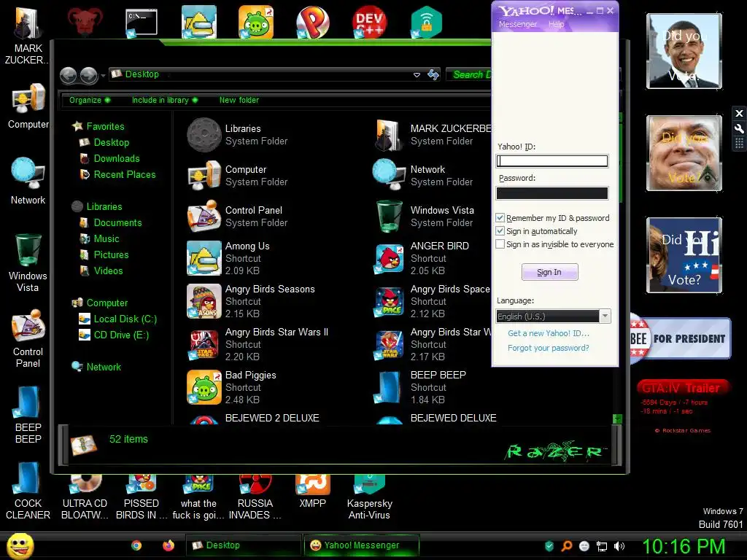Open BEEP BEEP shortcut in Explorer list
The height and width of the screenshot is (560, 747).
[x=421, y=387]
